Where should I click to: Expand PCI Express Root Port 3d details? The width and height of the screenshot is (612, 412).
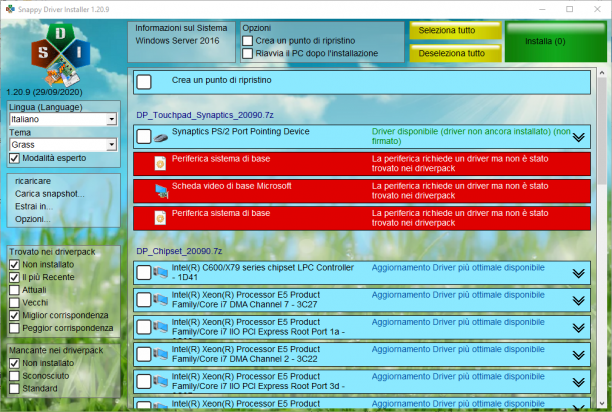coord(578,382)
